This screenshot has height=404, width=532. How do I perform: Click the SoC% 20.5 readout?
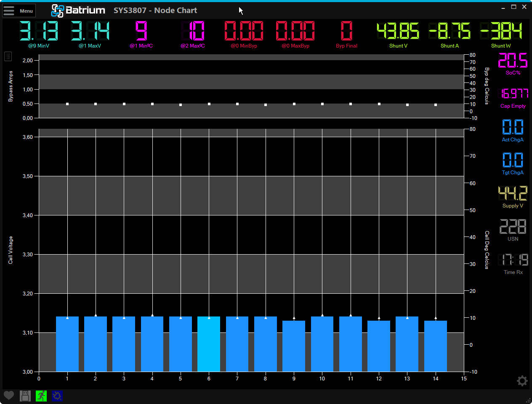coord(513,64)
